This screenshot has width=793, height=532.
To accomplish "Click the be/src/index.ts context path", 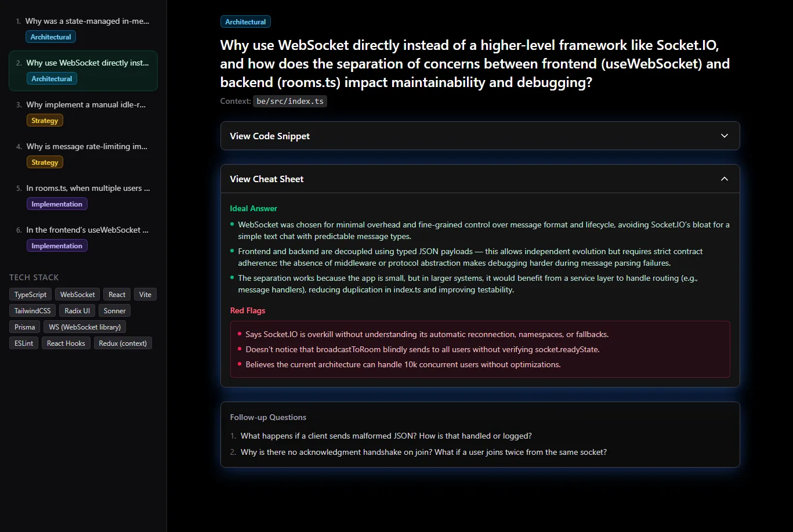I will click(290, 102).
